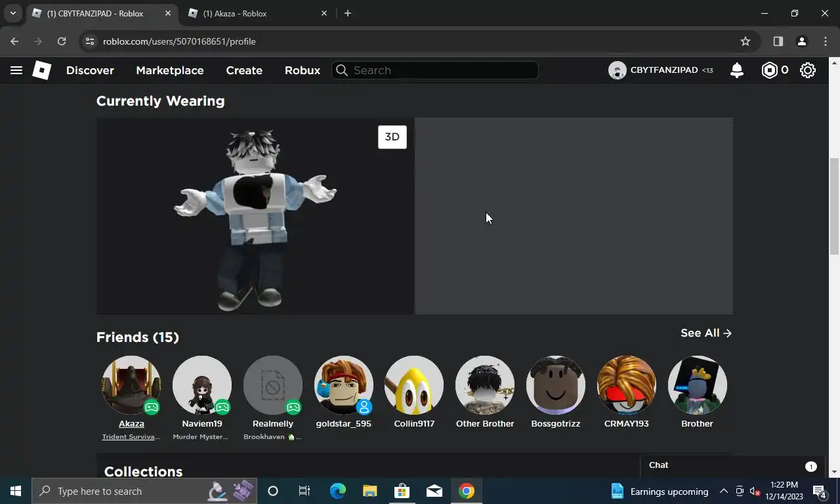Close the CBYTFANZIPAD - Roblox tab
The width and height of the screenshot is (840, 504).
(168, 13)
